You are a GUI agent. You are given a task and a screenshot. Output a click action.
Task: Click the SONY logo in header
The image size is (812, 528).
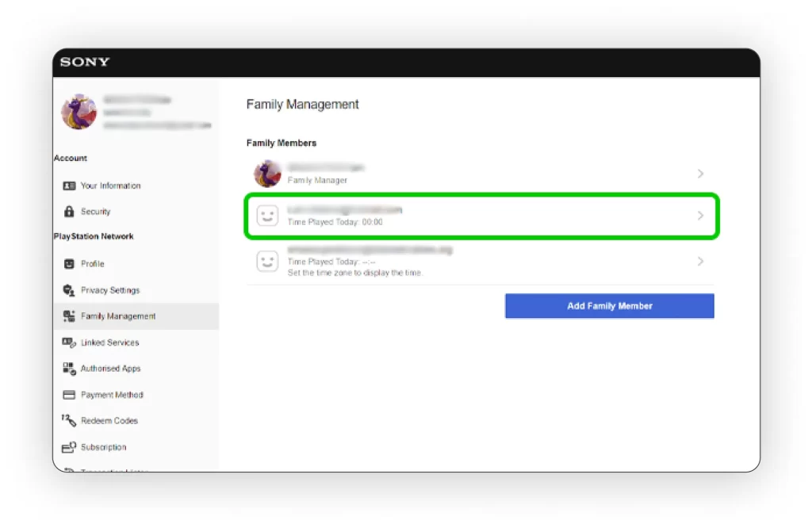(85, 63)
